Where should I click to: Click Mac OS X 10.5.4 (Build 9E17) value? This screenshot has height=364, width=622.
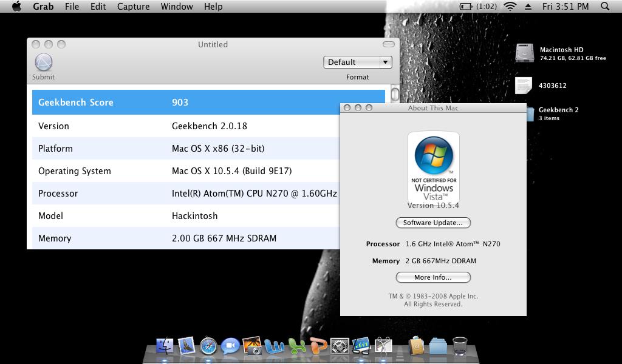(231, 171)
